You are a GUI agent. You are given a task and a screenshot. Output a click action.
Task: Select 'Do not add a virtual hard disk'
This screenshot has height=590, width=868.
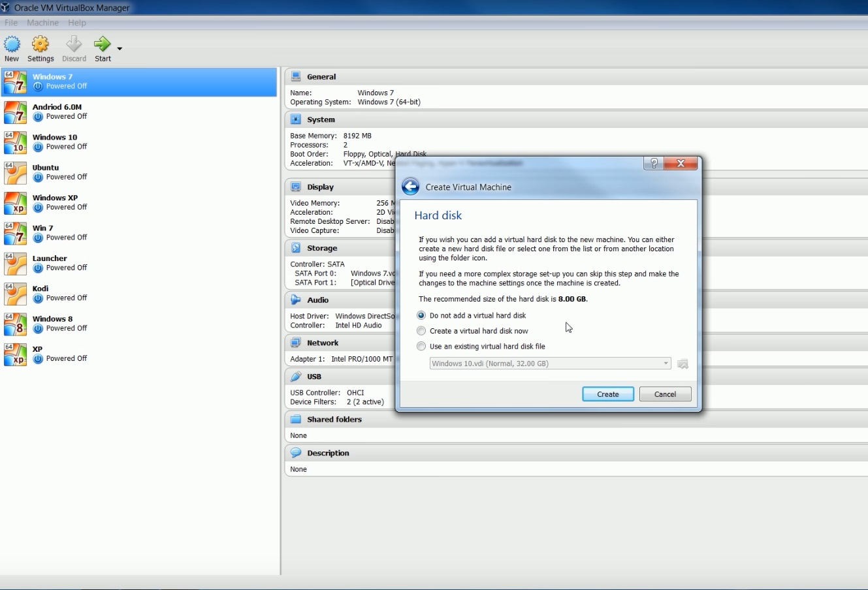472,315
